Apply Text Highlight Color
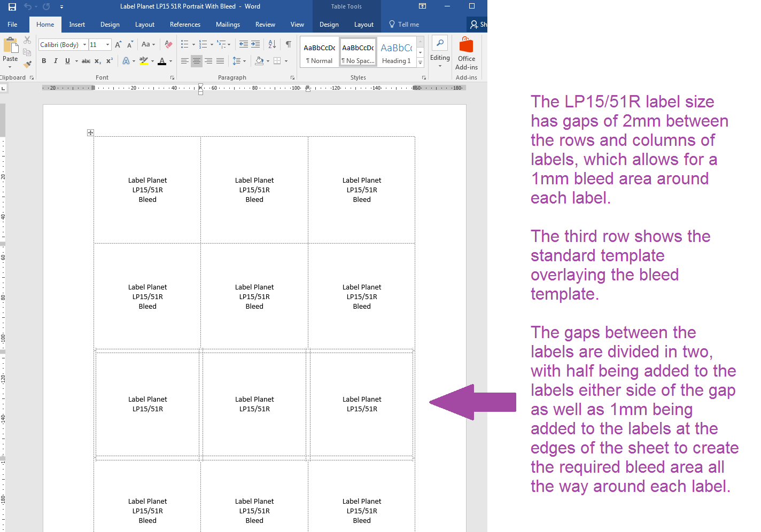The height and width of the screenshot is (532, 761). point(144,61)
